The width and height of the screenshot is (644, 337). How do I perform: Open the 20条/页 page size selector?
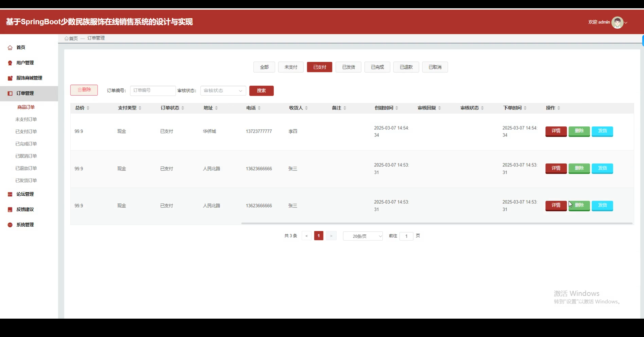tap(363, 236)
